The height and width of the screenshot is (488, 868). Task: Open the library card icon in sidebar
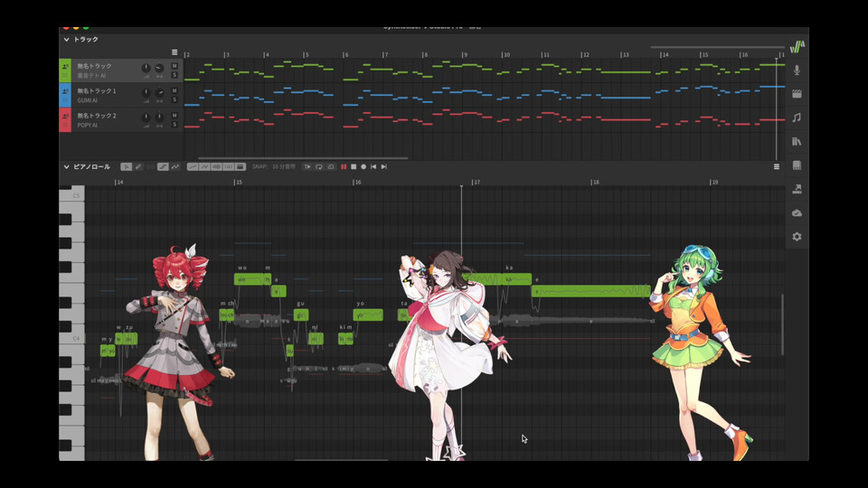pos(797,165)
